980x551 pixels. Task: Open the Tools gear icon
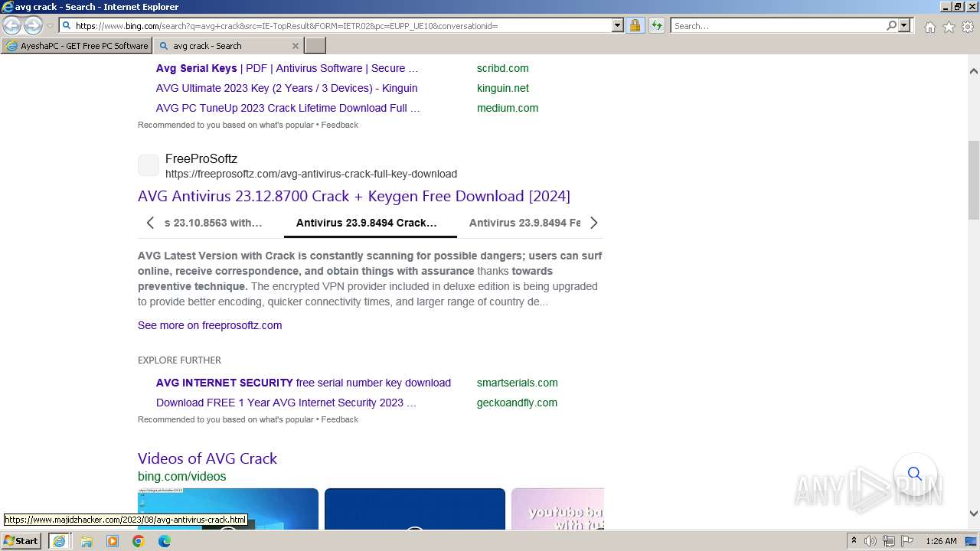(968, 27)
